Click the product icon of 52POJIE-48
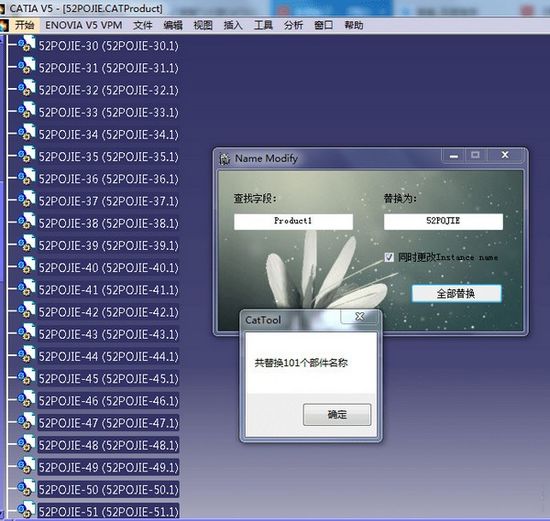Viewport: 550px width, 521px height. [27, 443]
